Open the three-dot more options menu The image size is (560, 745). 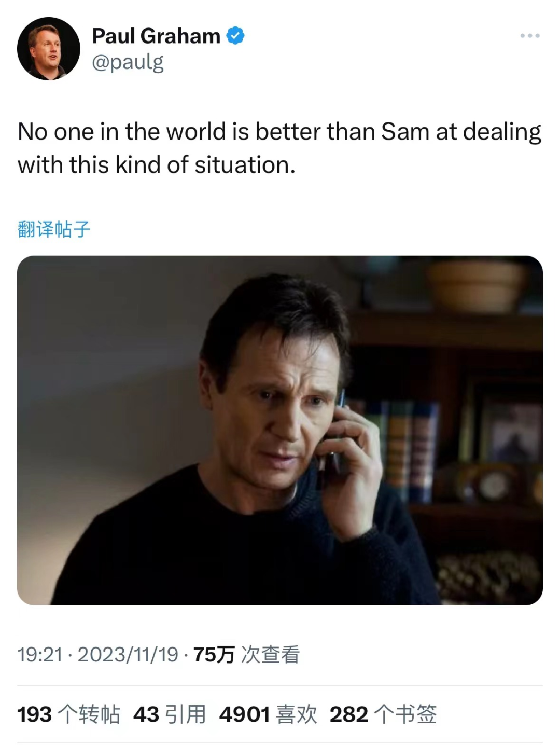530,36
